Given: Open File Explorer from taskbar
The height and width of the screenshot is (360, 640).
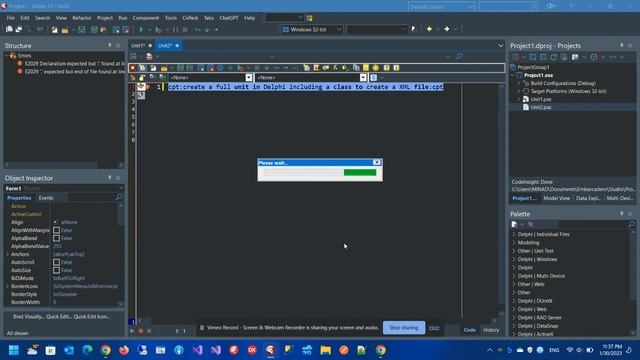Looking at the screenshot, I should [x=325, y=350].
